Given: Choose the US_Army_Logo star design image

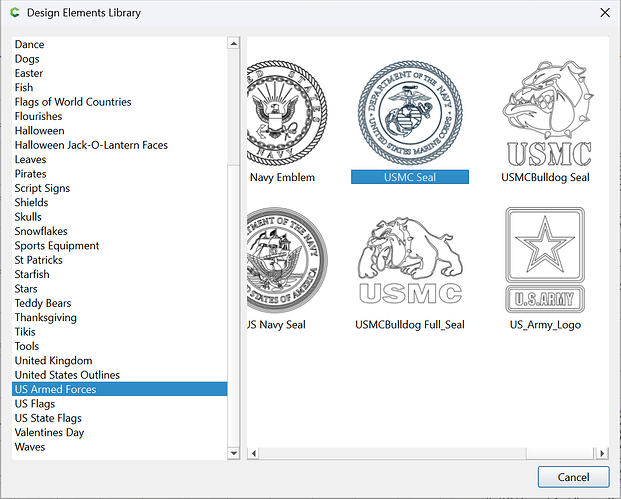Looking at the screenshot, I should coord(545,260).
